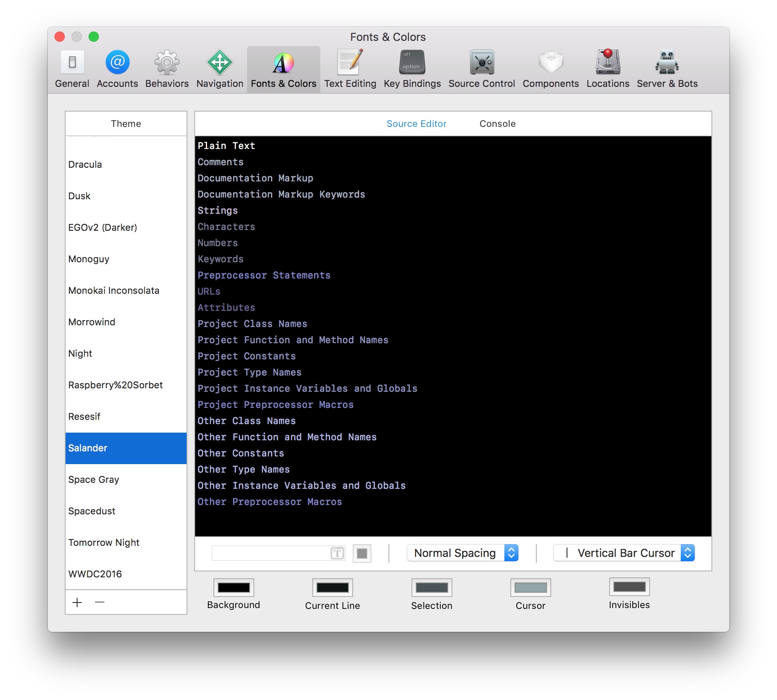The height and width of the screenshot is (700, 777).
Task: Select the WWDC2016 theme
Action: coord(126,574)
